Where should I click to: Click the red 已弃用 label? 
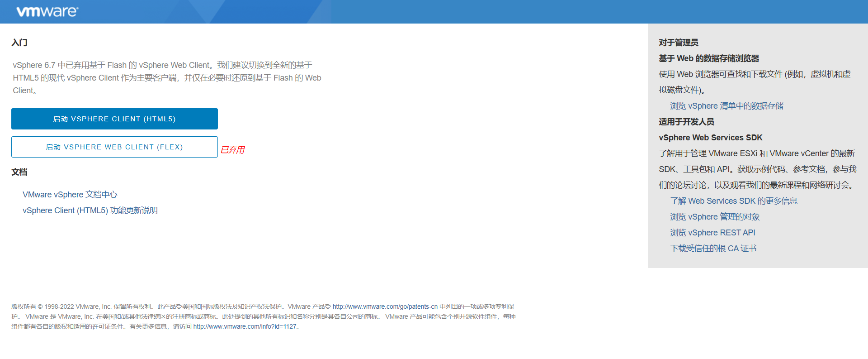[232, 150]
